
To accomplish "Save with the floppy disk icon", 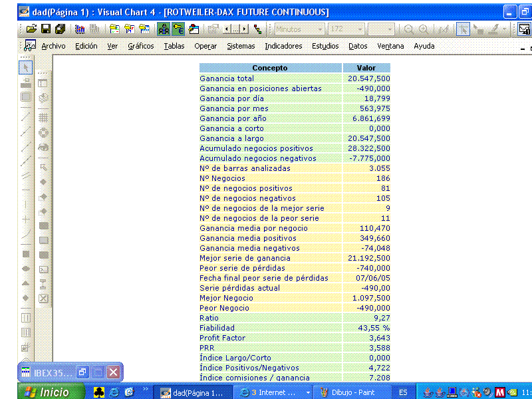I will [46, 29].
